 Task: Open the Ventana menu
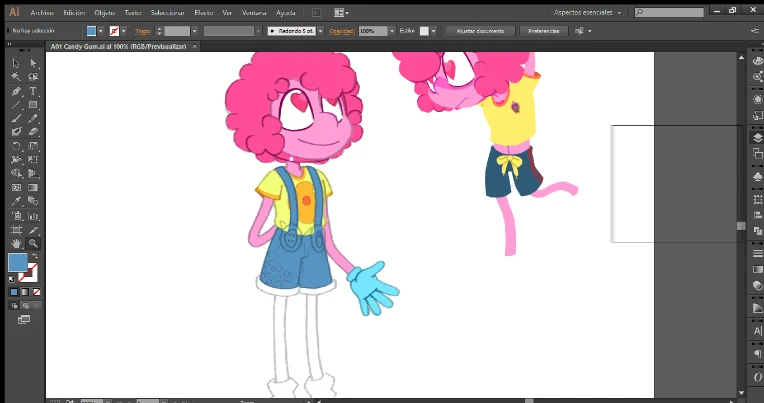[254, 13]
